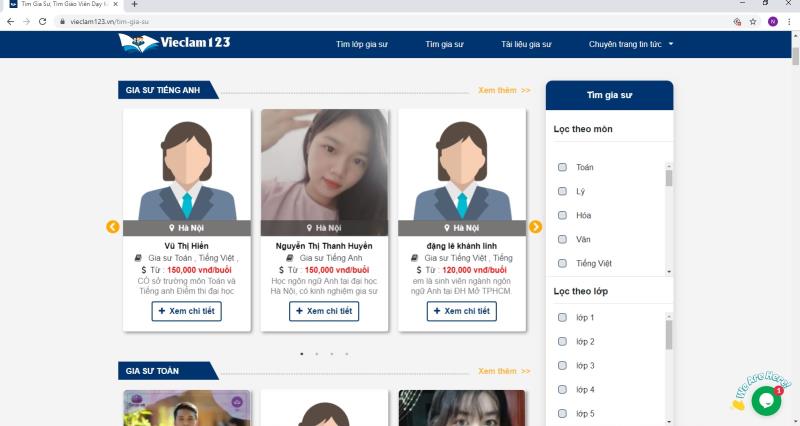Open Tài liệu gia sư menu
The image size is (800, 426).
point(526,44)
